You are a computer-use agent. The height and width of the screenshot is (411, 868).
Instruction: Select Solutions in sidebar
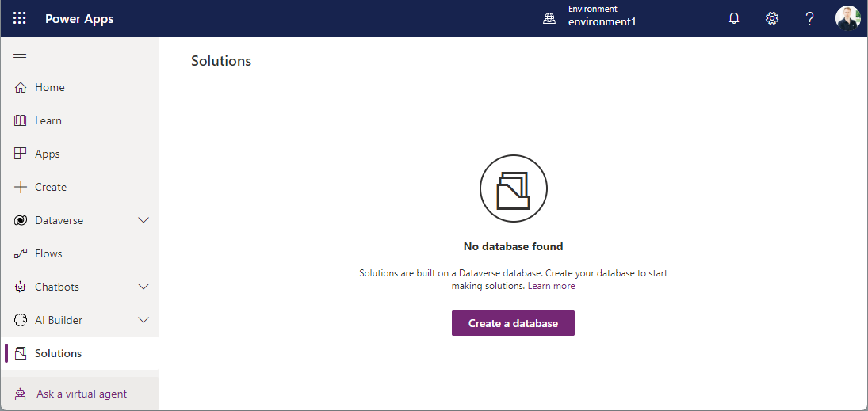(x=58, y=353)
